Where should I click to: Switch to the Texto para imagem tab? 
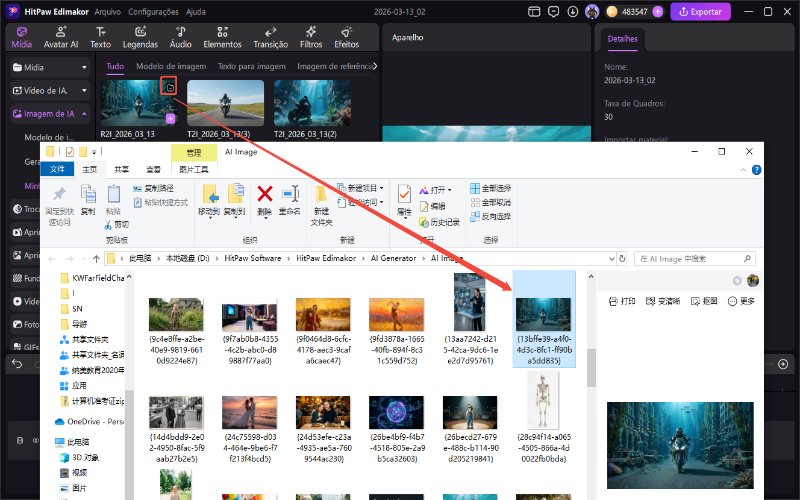(250, 66)
